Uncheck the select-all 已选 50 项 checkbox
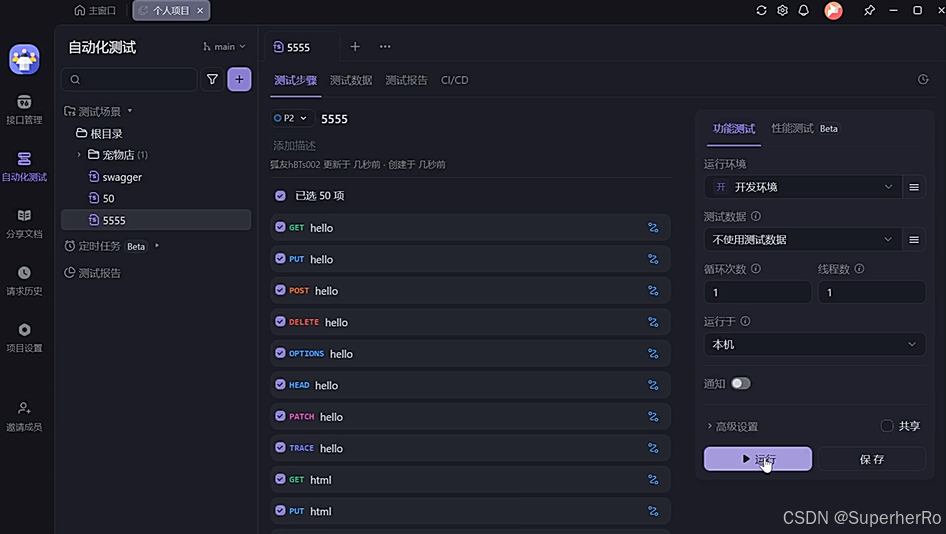This screenshot has height=534, width=946. click(x=281, y=195)
